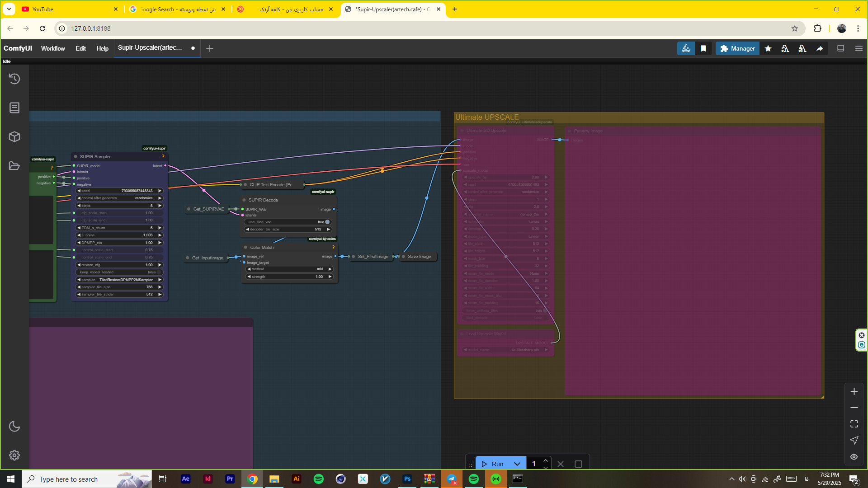
Task: Open the Workflow menu
Action: (x=53, y=48)
